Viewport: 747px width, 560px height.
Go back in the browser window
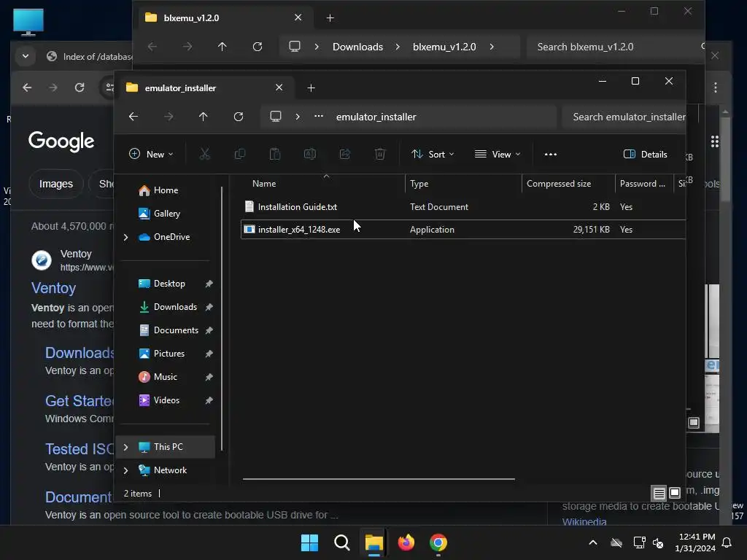click(x=27, y=87)
